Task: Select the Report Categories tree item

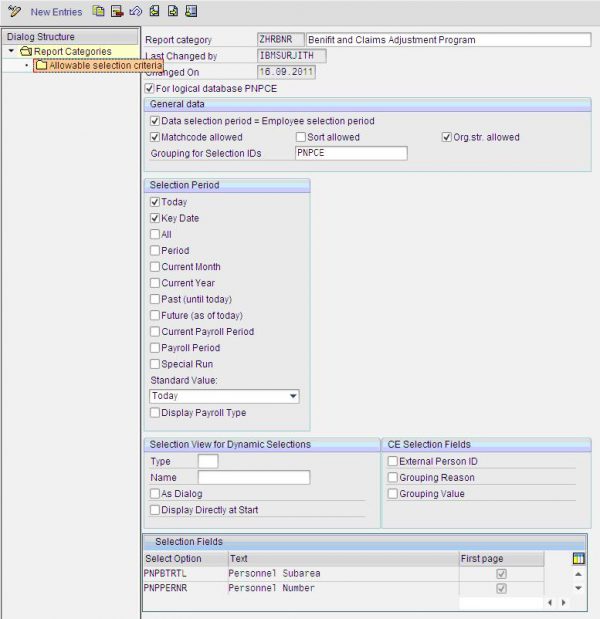Action: point(73,51)
